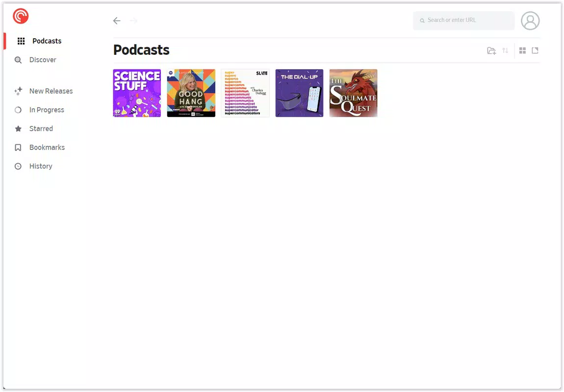Open the Podcasts grid icon in sidebar
The height and width of the screenshot is (392, 564).
point(21,41)
